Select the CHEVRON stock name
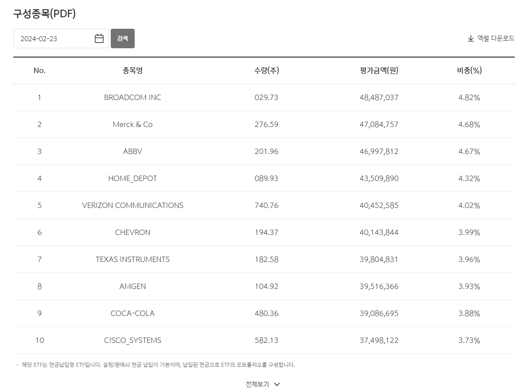Image resolution: width=532 pixels, height=392 pixels. point(132,232)
